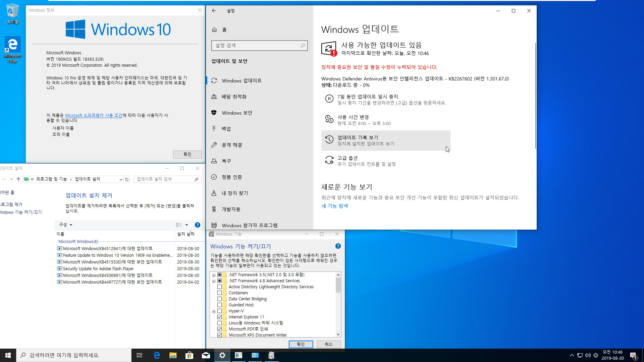Screen dimensions: 644x362
Task: Enable the Containers feature checkbox
Action: [220, 293]
